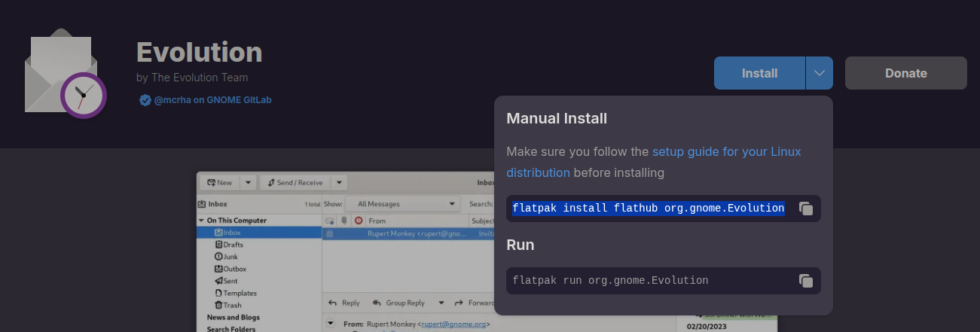The height and width of the screenshot is (332, 980).
Task: Click Forward in the message preview toolbar
Action: click(x=474, y=303)
